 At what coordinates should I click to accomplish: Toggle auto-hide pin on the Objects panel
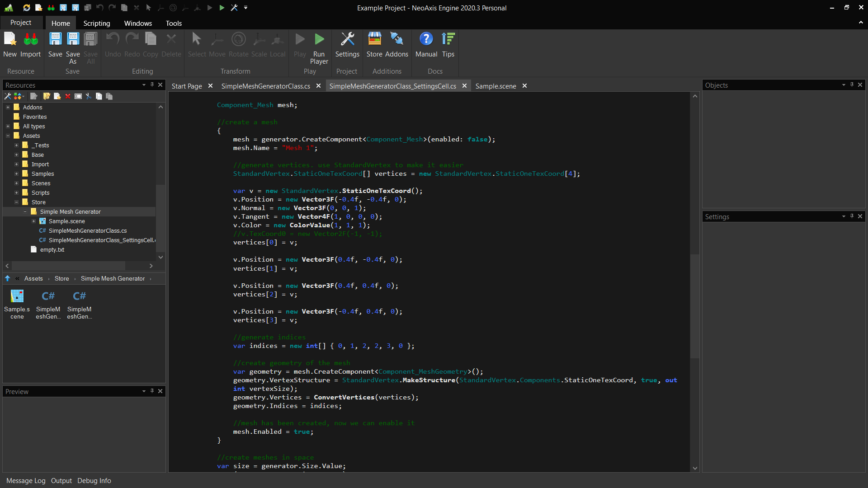(852, 85)
